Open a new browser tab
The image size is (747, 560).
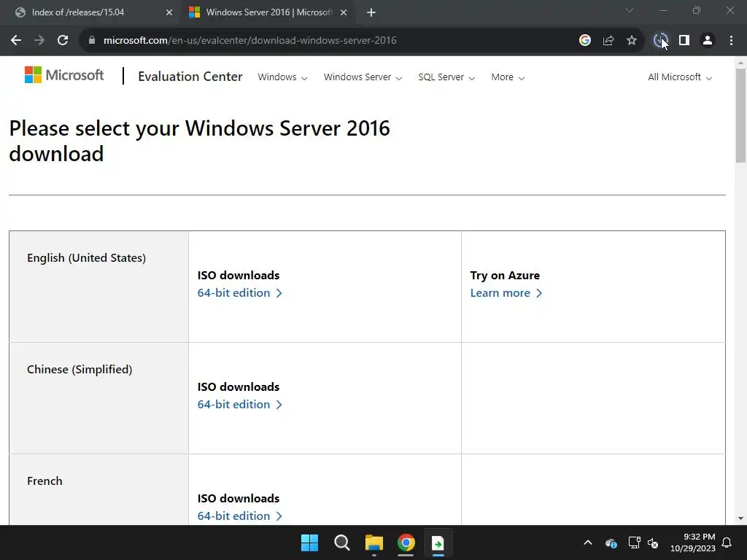371,12
